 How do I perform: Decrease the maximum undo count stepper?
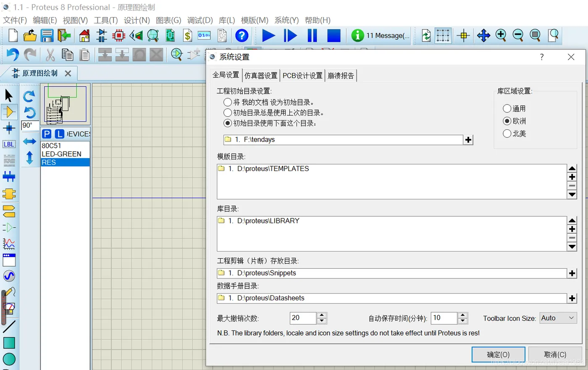322,321
